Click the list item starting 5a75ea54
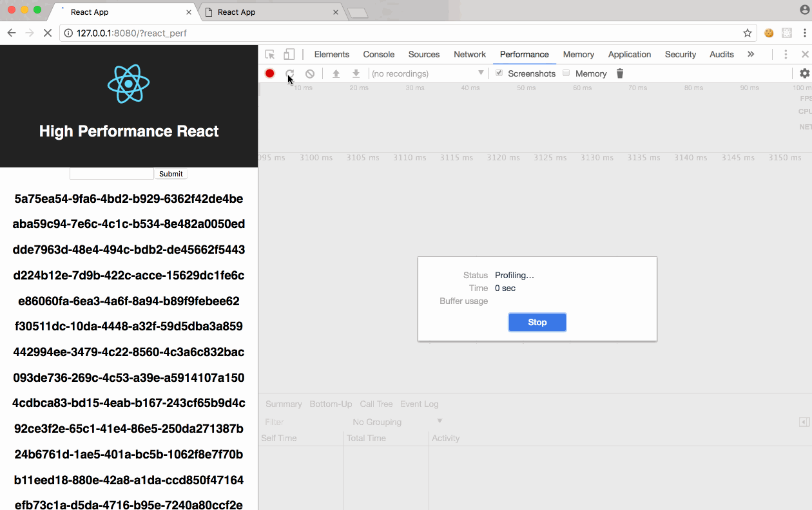The height and width of the screenshot is (510, 812). (x=129, y=198)
